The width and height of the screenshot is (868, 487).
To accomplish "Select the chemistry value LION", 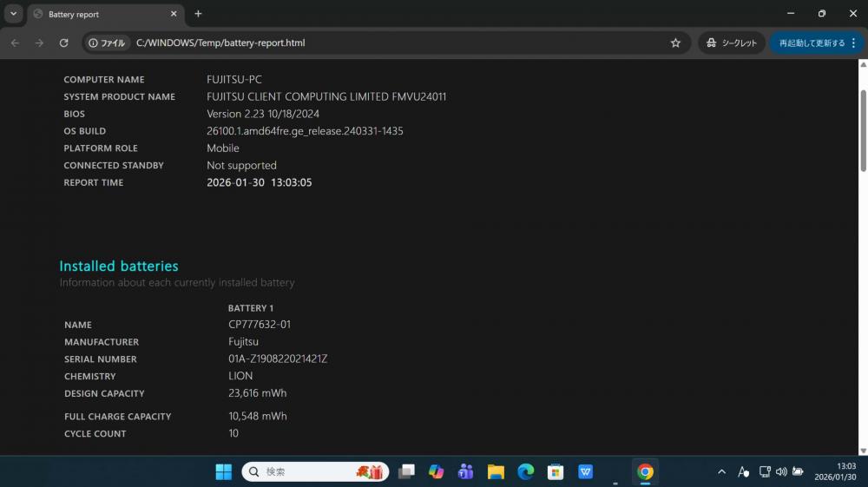I will click(240, 376).
